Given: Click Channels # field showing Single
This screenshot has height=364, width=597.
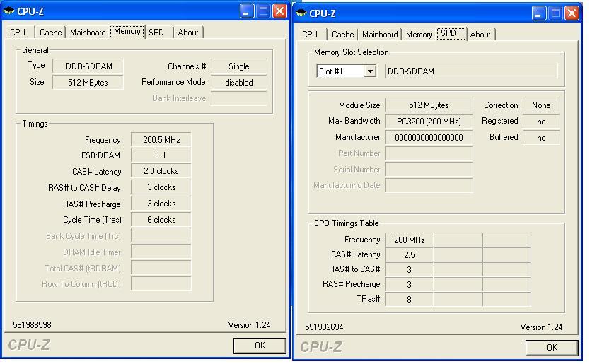Looking at the screenshot, I should (238, 66).
